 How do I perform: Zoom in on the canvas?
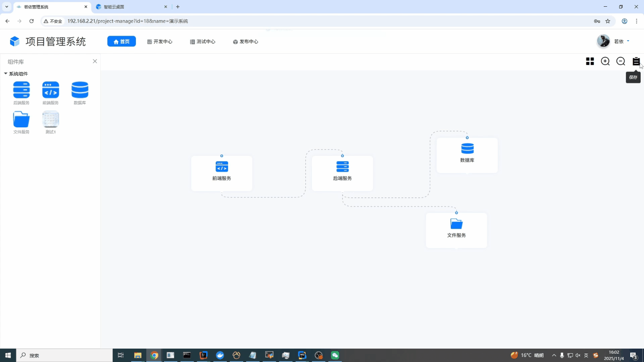605,62
